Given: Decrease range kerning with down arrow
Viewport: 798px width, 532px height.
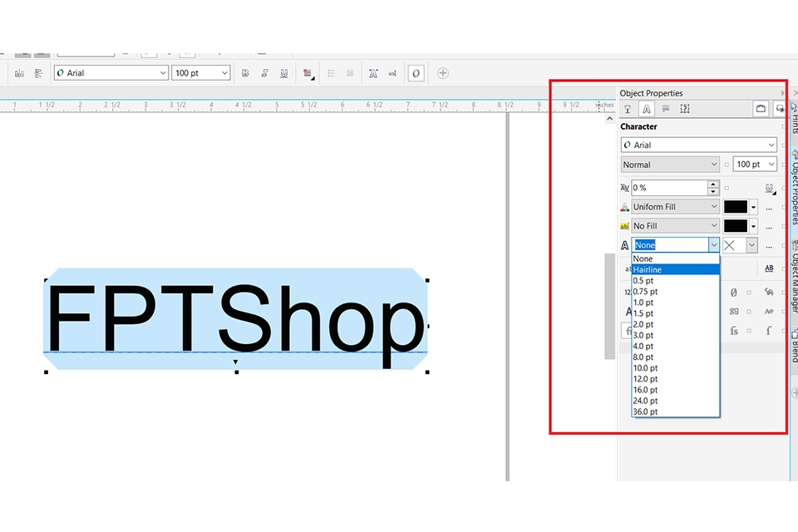Looking at the screenshot, I should [713, 192].
